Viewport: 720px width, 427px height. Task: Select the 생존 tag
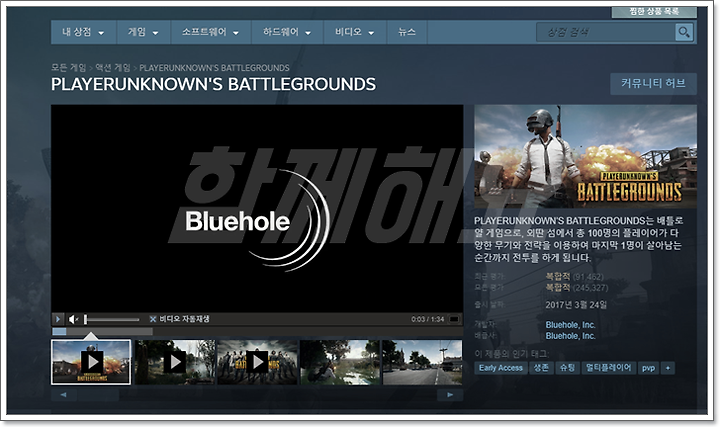[x=541, y=368]
